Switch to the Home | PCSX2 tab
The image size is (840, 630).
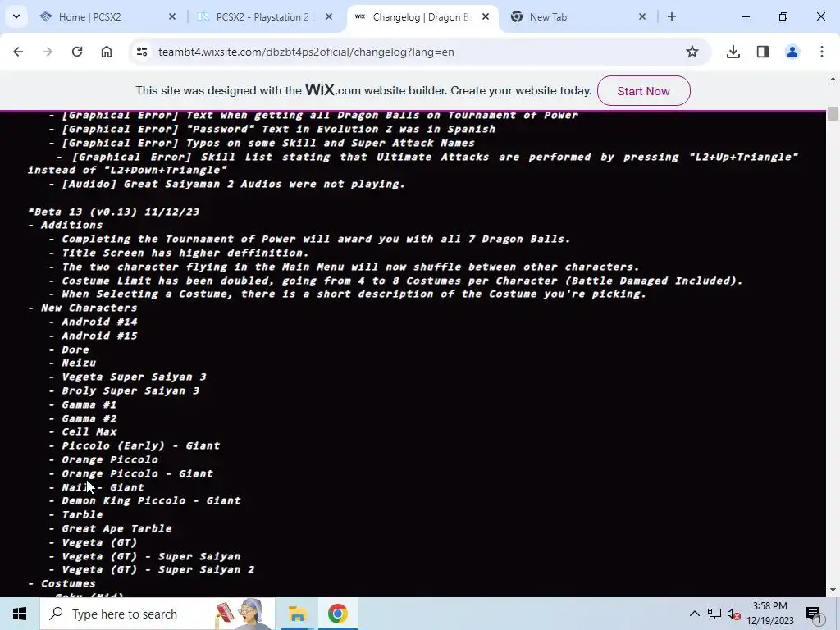(x=107, y=17)
